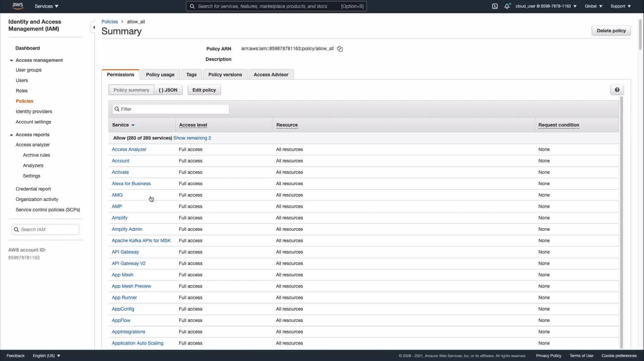Click the permissions table vertical scrollbar
Viewport: 644px width, 361px height.
point(621,223)
